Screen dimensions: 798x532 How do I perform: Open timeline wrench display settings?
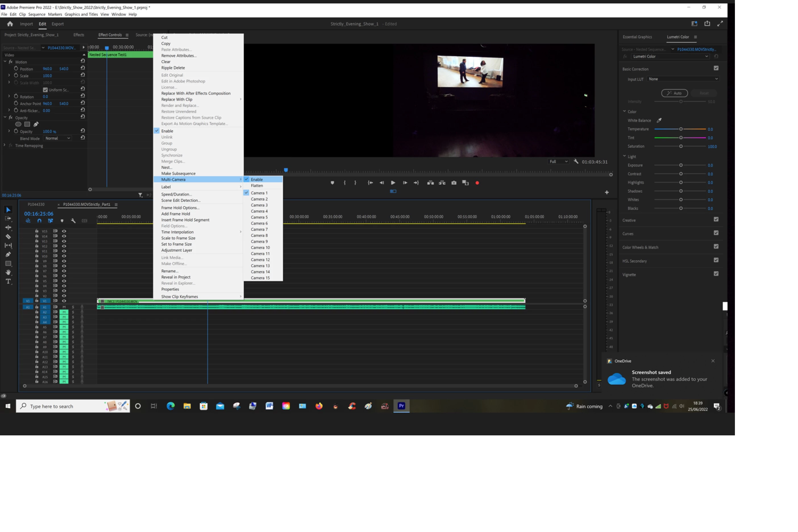tap(73, 221)
